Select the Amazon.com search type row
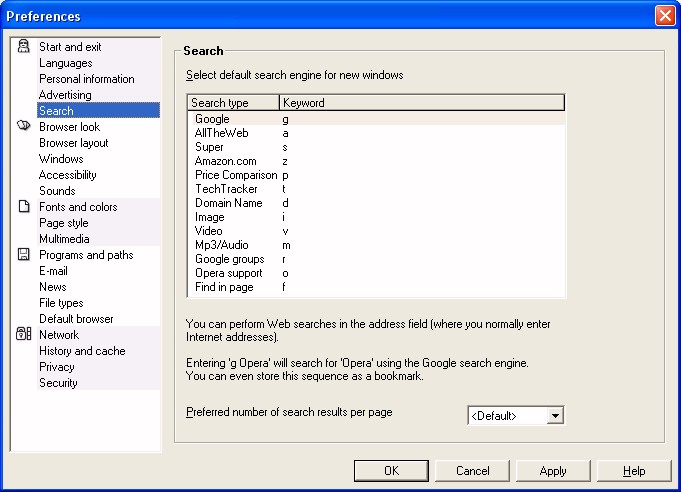This screenshot has width=681, height=492. coord(377,161)
